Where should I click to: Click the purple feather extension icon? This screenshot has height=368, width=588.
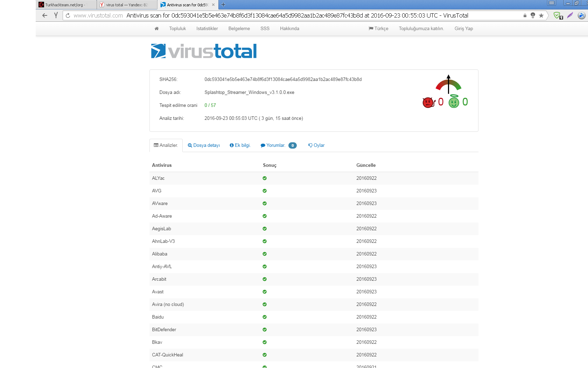coord(570,15)
